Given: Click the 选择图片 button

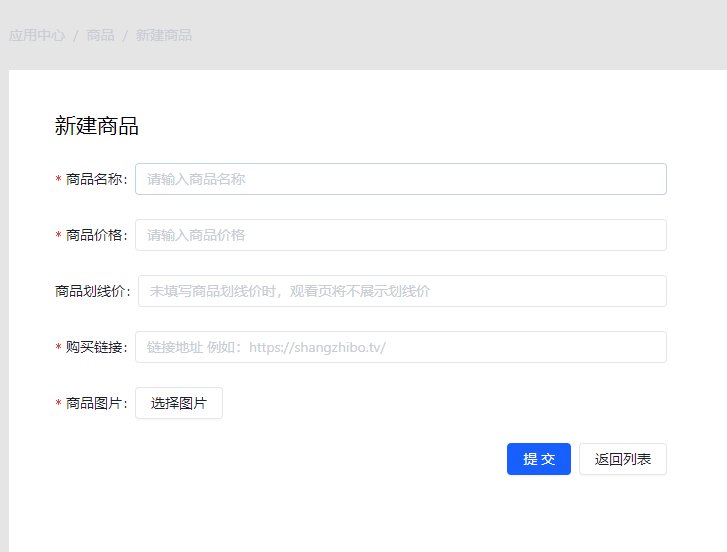Looking at the screenshot, I should click(x=179, y=403).
